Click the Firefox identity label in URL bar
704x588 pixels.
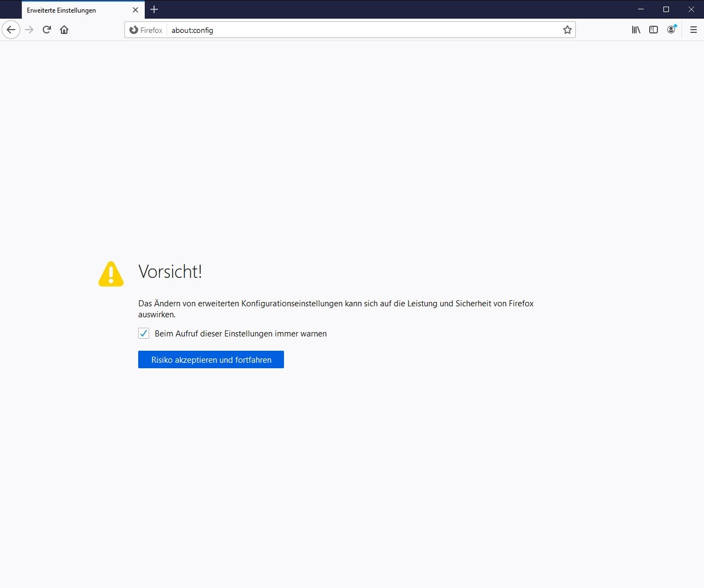[x=146, y=30]
